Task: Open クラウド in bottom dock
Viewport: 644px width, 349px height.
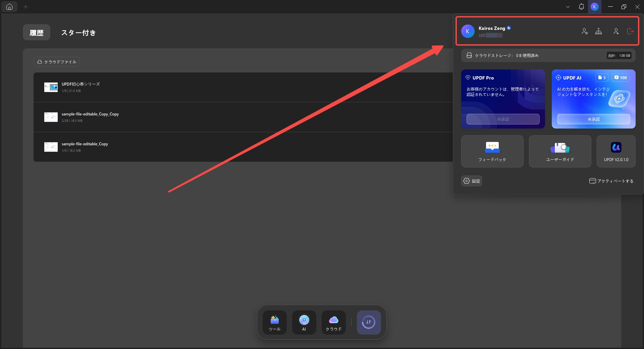Action: [334, 322]
